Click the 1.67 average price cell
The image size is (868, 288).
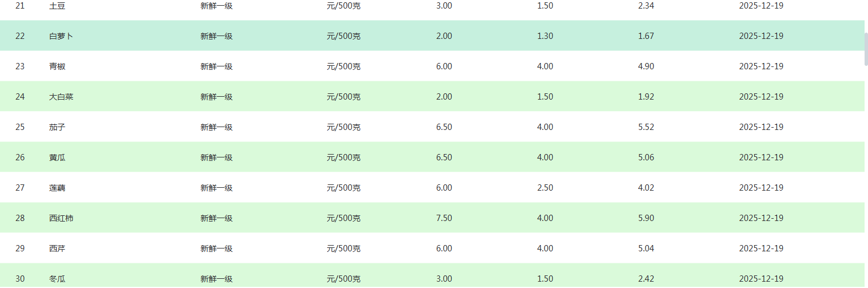coord(646,36)
